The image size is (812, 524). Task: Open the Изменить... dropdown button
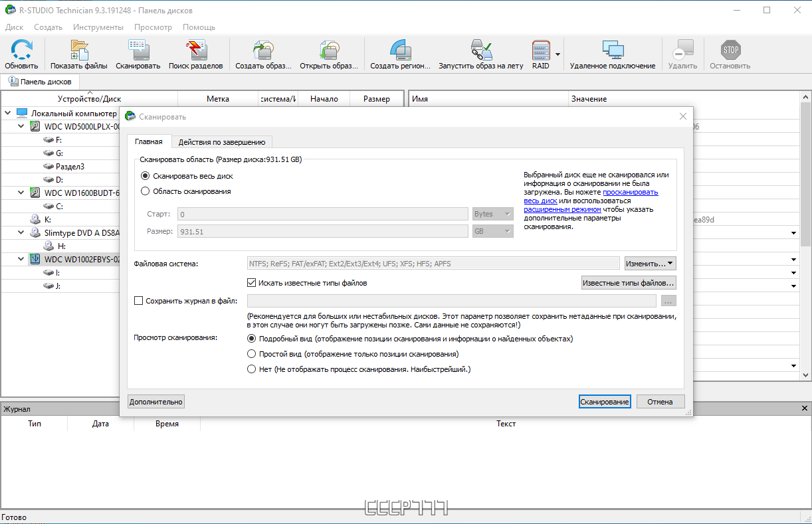650,264
